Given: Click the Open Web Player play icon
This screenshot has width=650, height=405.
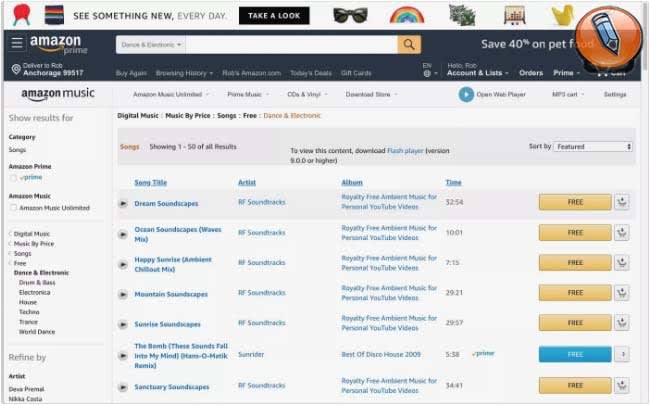Looking at the screenshot, I should tap(466, 95).
